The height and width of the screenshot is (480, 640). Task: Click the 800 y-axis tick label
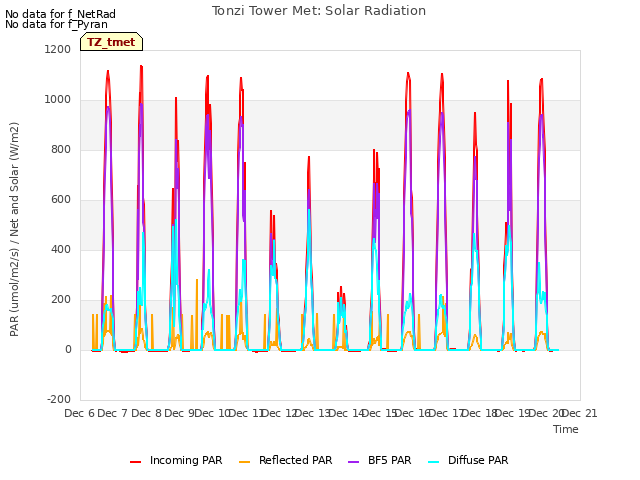pyautogui.click(x=61, y=149)
